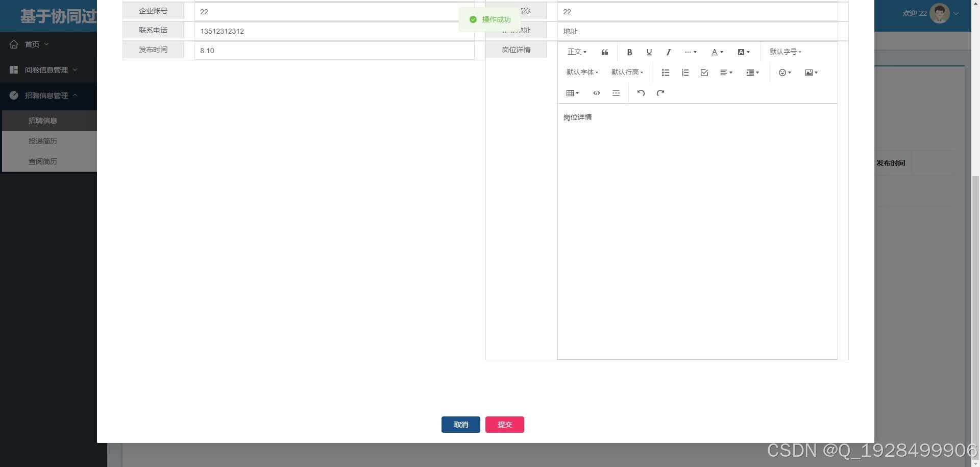This screenshot has height=467, width=980.
Task: Click the 企业账号 field label
Action: 153,11
